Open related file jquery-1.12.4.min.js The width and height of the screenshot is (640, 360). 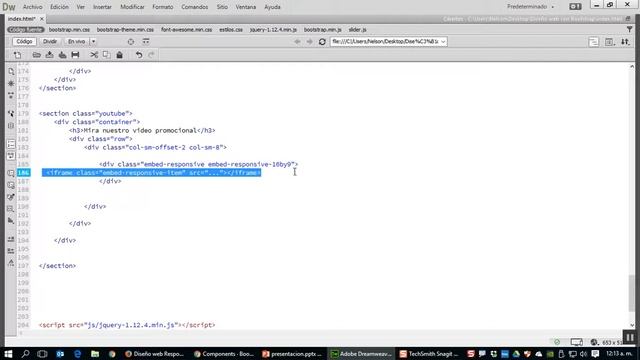pos(273,30)
